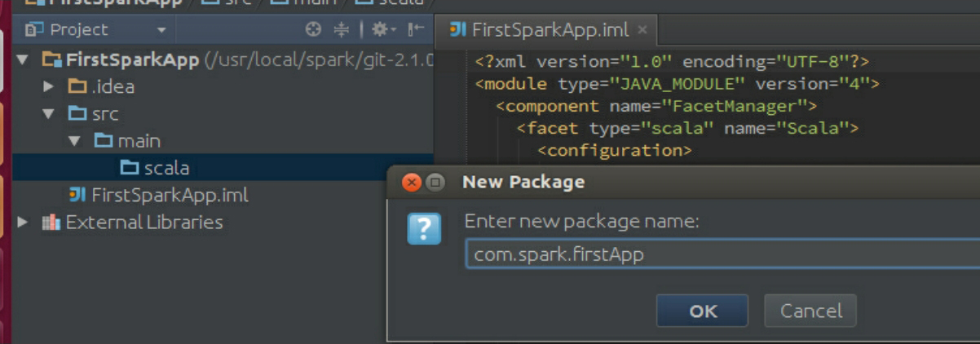Close the FirstSparkApp.iml tab
980x344 pixels.
coord(642,30)
